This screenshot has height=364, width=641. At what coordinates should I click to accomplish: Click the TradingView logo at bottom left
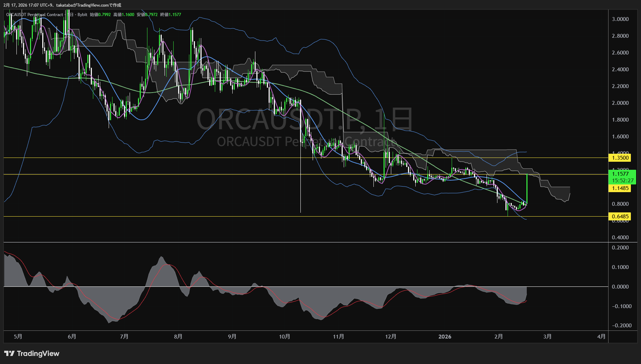tap(32, 354)
